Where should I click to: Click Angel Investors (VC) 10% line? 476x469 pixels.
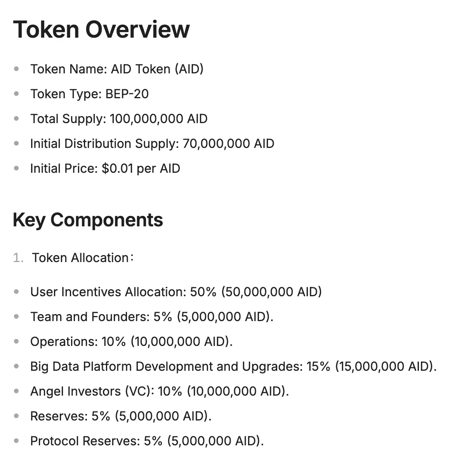(x=160, y=391)
